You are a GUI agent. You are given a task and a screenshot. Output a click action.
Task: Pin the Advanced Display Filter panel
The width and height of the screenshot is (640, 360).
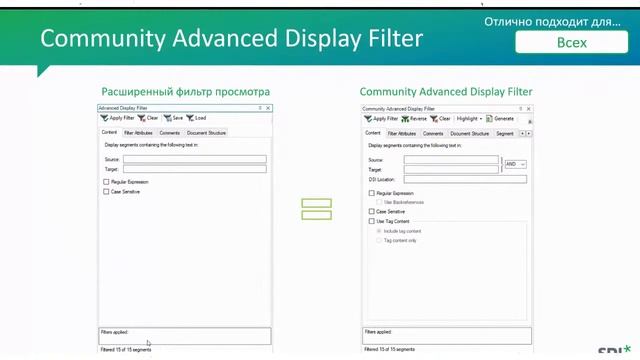coord(260,108)
